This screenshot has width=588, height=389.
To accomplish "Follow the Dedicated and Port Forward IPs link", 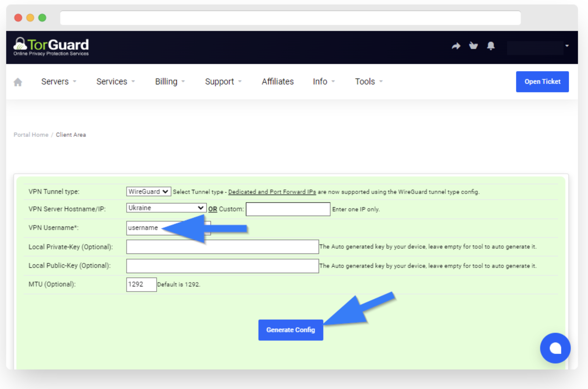I will pos(272,192).
